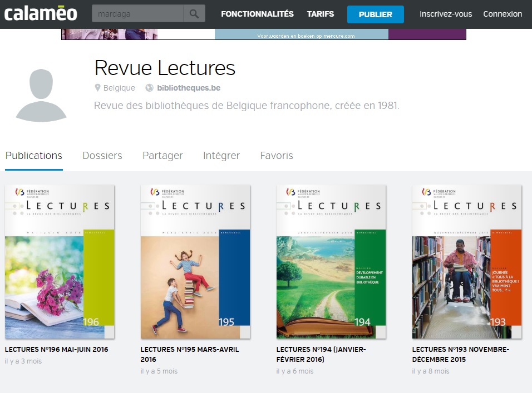Viewport: 532px width, 393px height.
Task: Click the title Lectures N°194 (Janvier-Février 2016)
Action: (321, 355)
